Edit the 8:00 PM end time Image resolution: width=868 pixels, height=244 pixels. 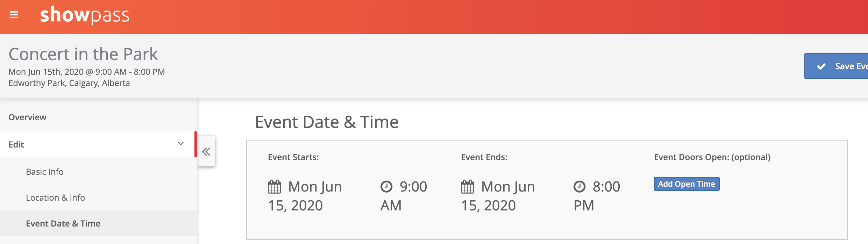[x=597, y=196]
